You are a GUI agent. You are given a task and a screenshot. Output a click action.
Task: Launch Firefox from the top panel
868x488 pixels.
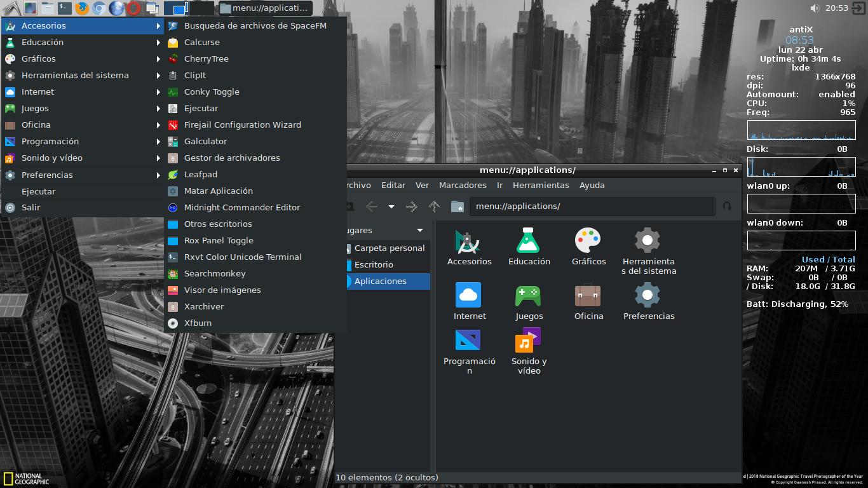81,8
